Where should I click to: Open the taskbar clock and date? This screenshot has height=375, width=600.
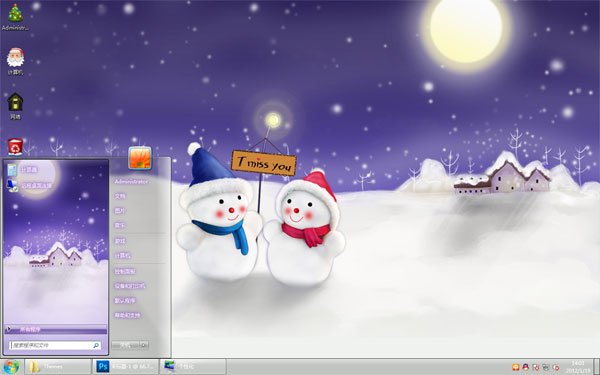[x=578, y=367]
